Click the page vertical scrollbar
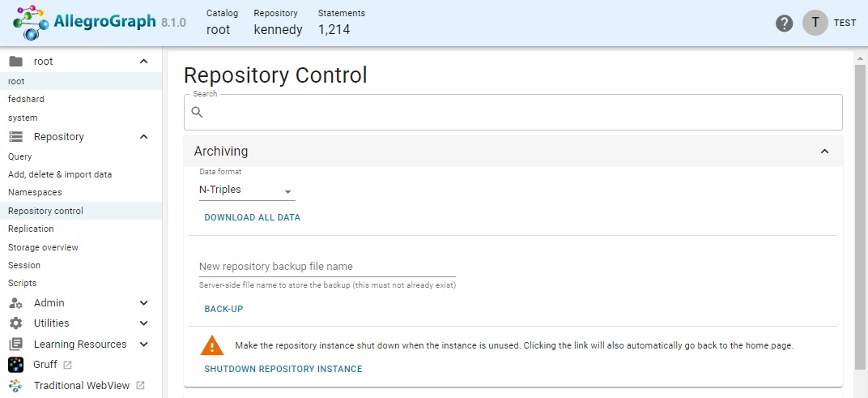868x398 pixels. click(x=861, y=219)
